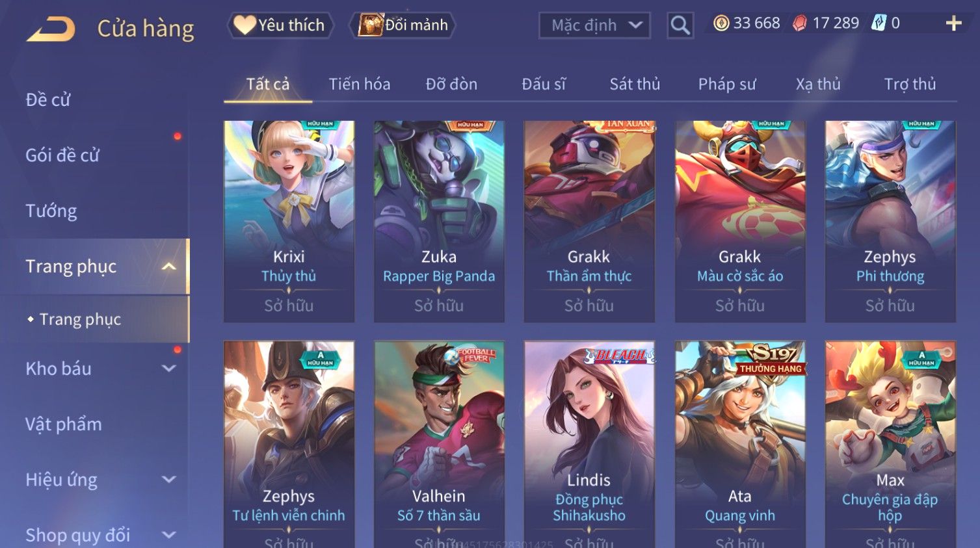The image size is (980, 548).
Task: Click the blue voucher currency icon
Action: [x=879, y=23]
